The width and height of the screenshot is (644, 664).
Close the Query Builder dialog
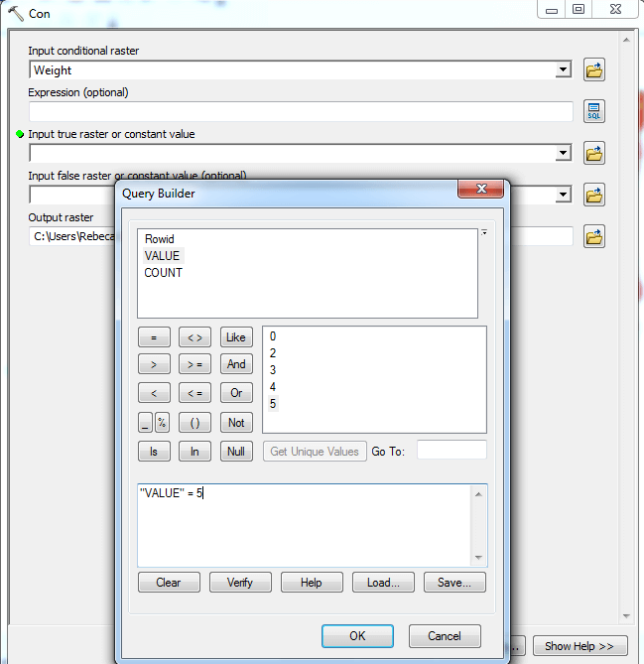pyautogui.click(x=482, y=190)
